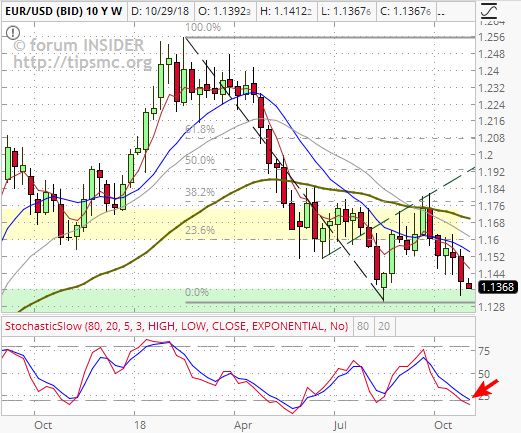Image resolution: width=521 pixels, height=433 pixels.
Task: Select the 61.8% Fibonacci level label
Action: click(x=200, y=129)
